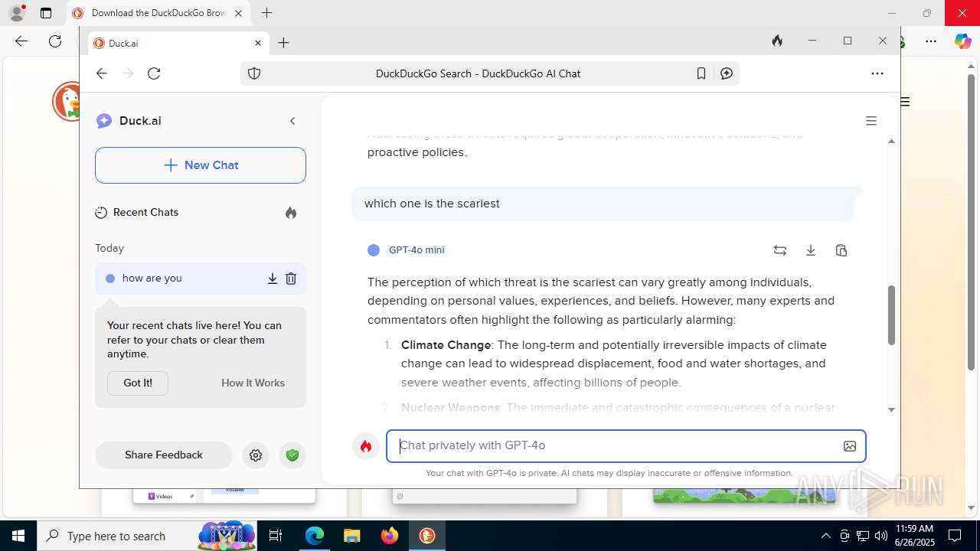Clear all recent chats with the fire icon

click(x=291, y=213)
